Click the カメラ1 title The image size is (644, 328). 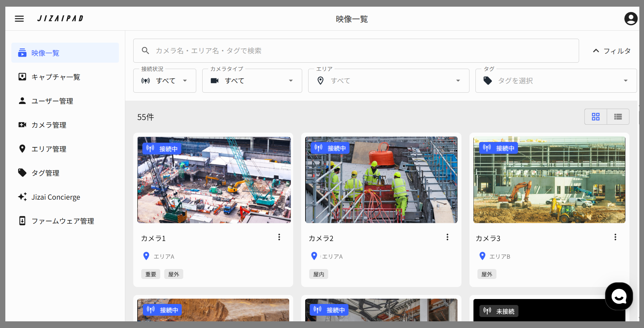pos(153,238)
